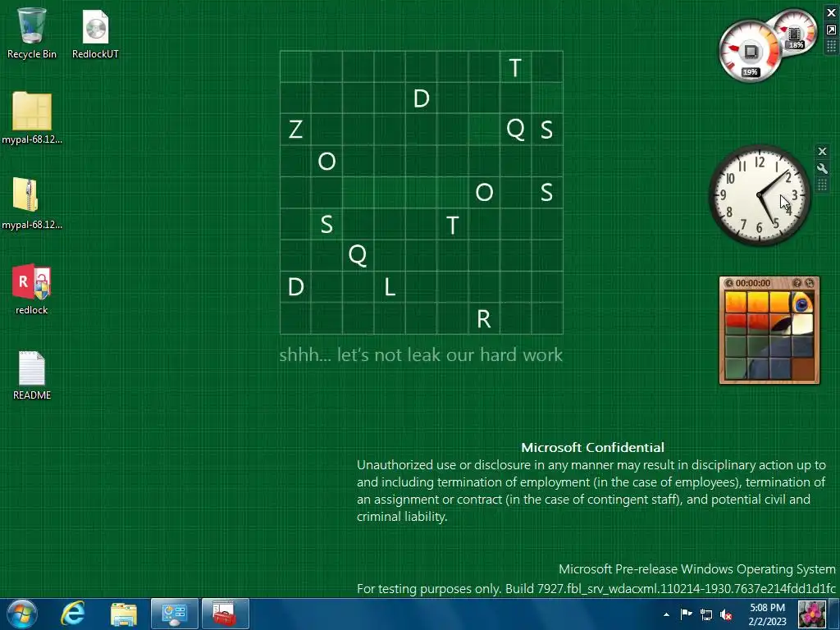Open the Windows Start menu orb
This screenshot has height=630, width=840.
pyautogui.click(x=22, y=614)
